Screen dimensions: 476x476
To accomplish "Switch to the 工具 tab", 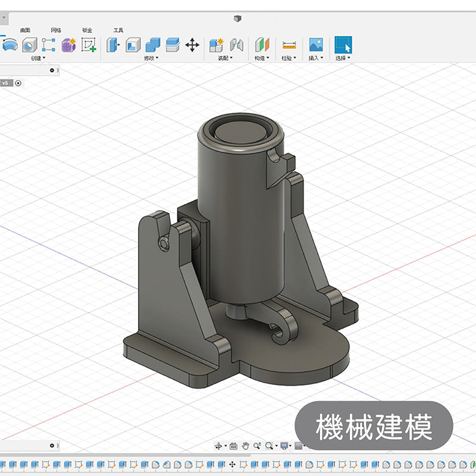I will pos(118,30).
